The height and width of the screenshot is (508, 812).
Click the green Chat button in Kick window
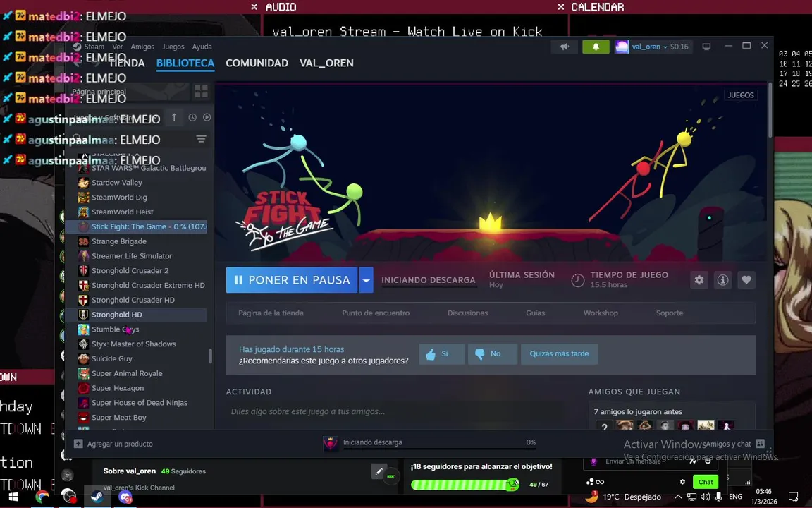tap(706, 482)
